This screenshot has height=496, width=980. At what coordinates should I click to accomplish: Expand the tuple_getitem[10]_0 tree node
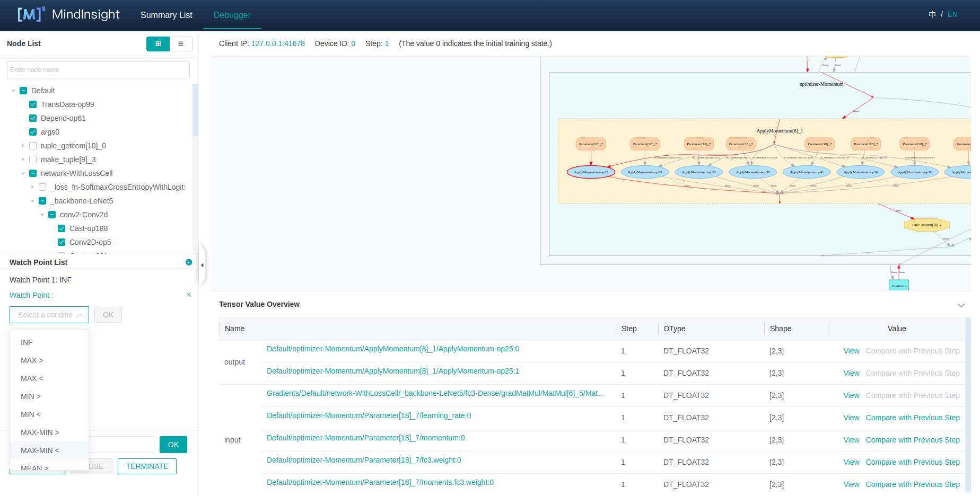pos(23,146)
